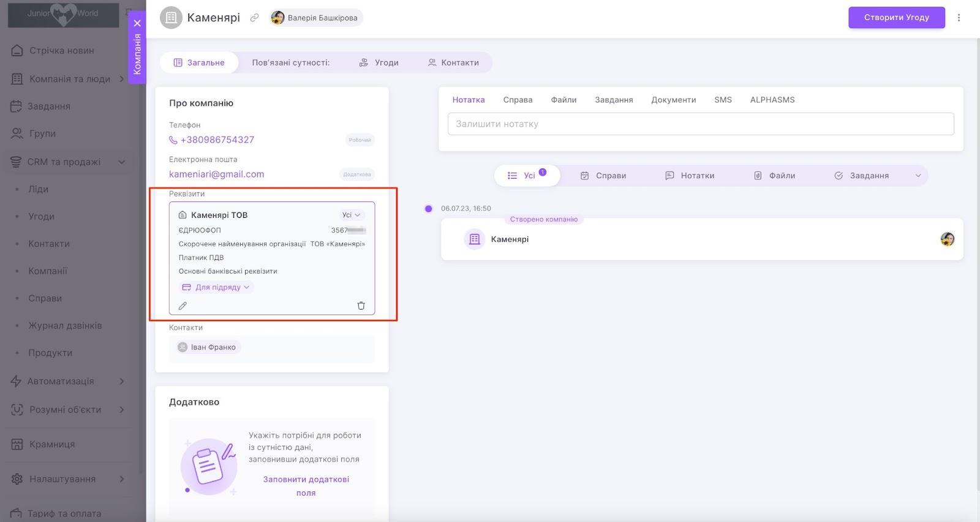Collapse the CRM та продажі sidebar section
The image size is (980, 522).
click(121, 162)
